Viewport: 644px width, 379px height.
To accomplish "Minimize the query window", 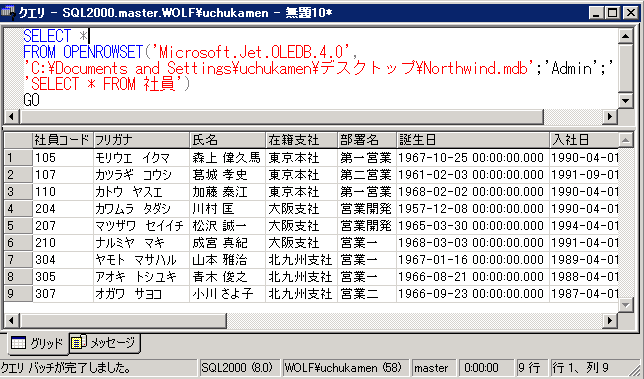I will point(596,13).
